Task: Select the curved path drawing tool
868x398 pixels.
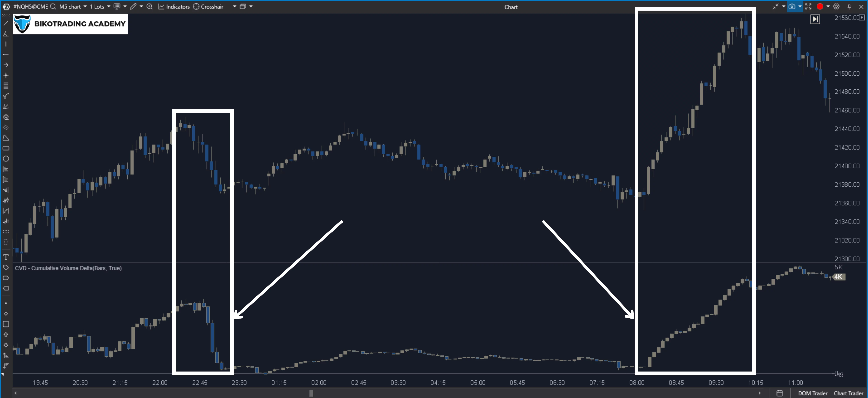Action: pyautogui.click(x=6, y=96)
